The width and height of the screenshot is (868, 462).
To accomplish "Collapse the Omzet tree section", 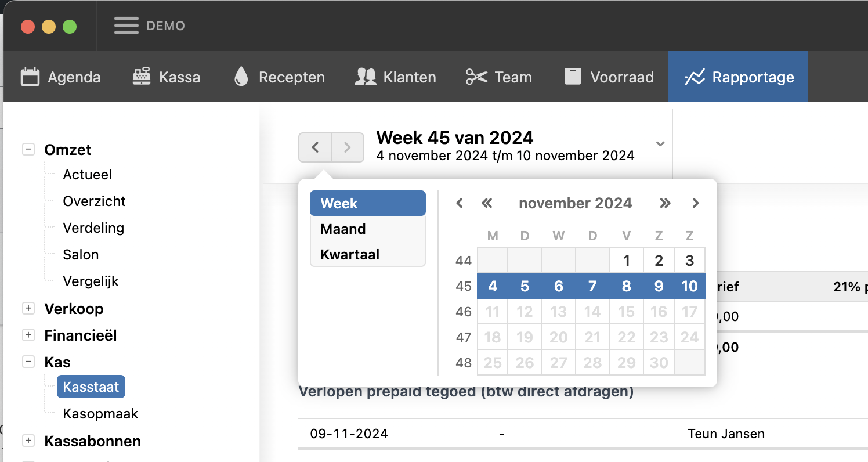I will tap(28, 149).
